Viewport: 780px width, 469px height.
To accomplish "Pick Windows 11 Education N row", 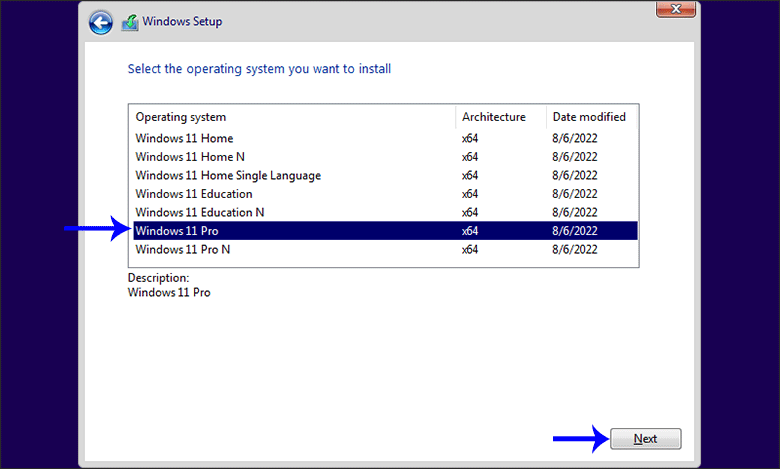I will [386, 212].
